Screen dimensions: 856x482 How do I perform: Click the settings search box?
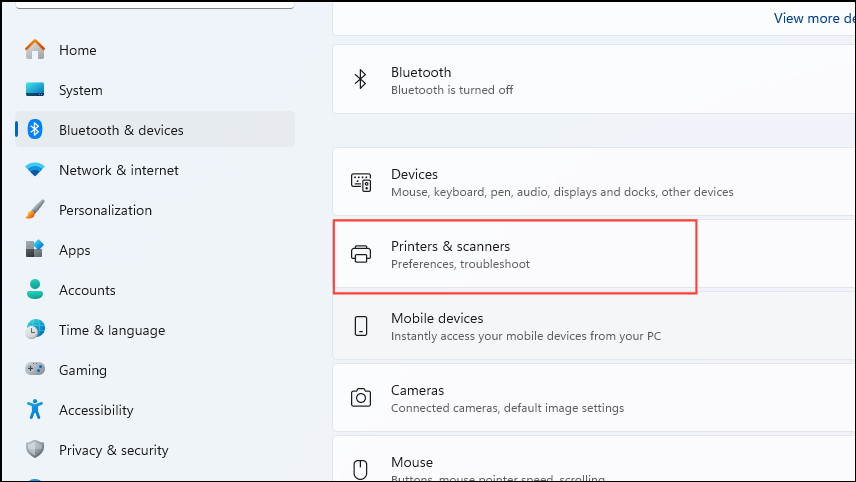click(x=155, y=4)
